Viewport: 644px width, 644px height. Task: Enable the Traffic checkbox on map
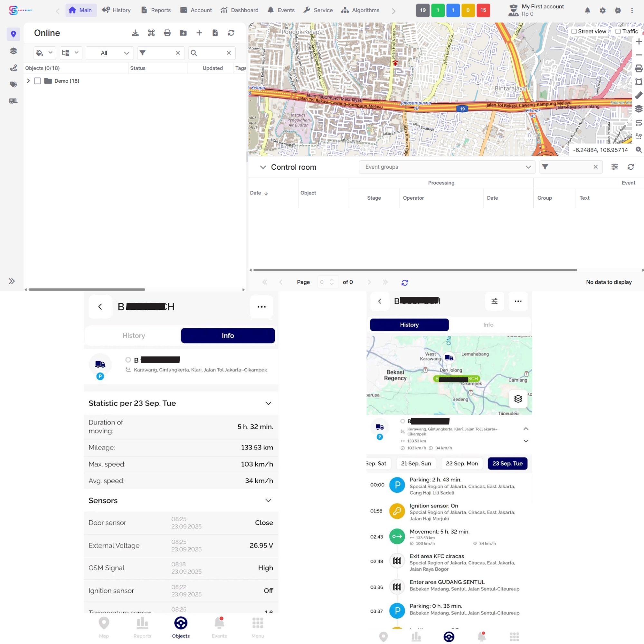pos(618,32)
